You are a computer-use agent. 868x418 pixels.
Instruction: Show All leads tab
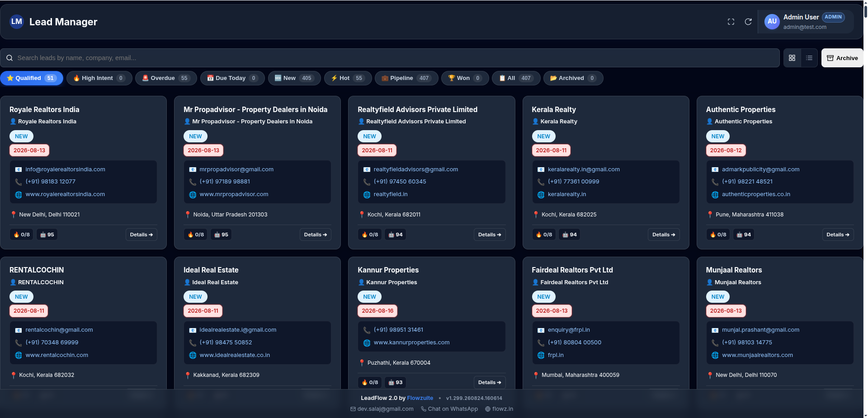516,78
